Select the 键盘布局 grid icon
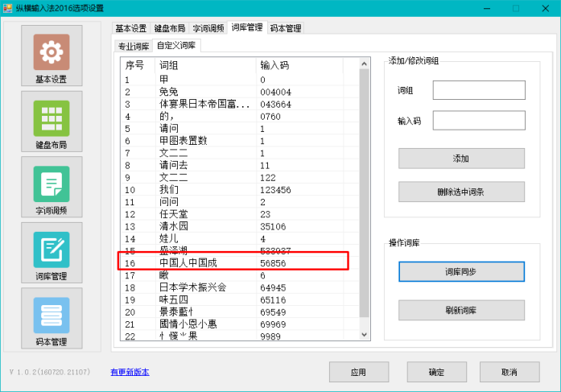This screenshot has width=561, height=392. (x=52, y=119)
